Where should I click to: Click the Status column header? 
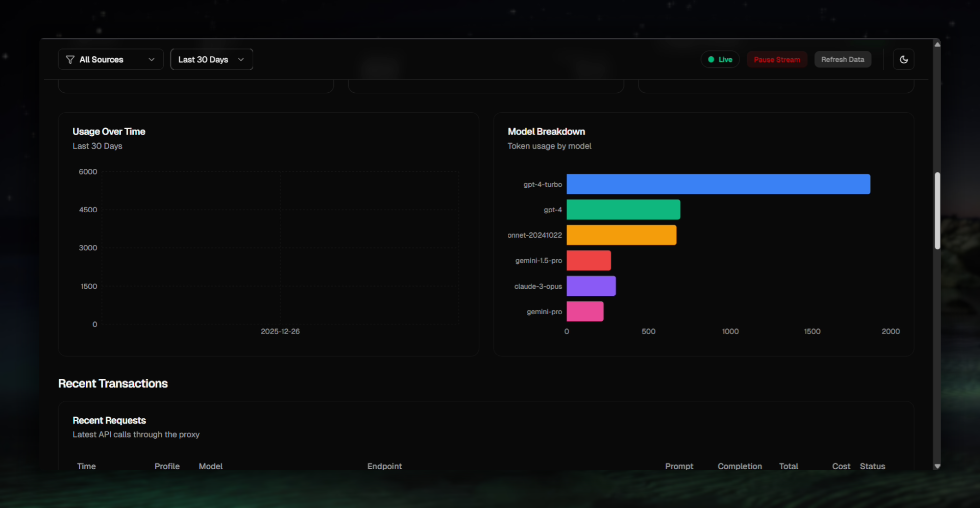click(x=872, y=466)
